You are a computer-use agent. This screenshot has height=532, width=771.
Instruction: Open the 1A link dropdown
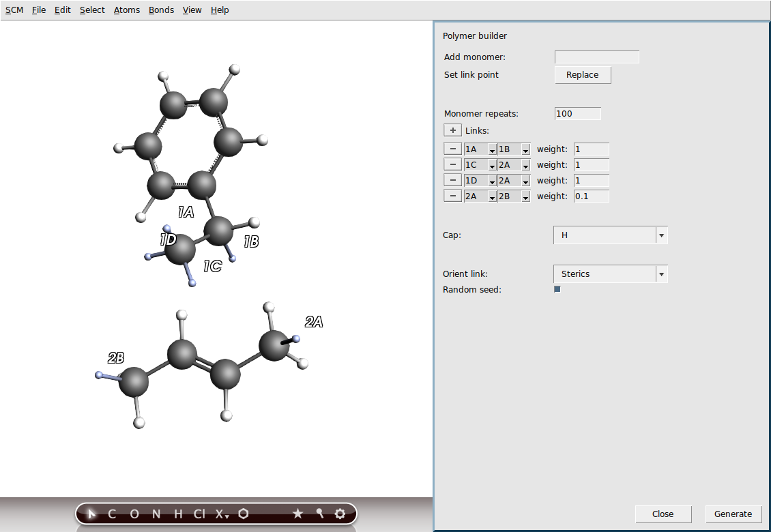point(491,149)
